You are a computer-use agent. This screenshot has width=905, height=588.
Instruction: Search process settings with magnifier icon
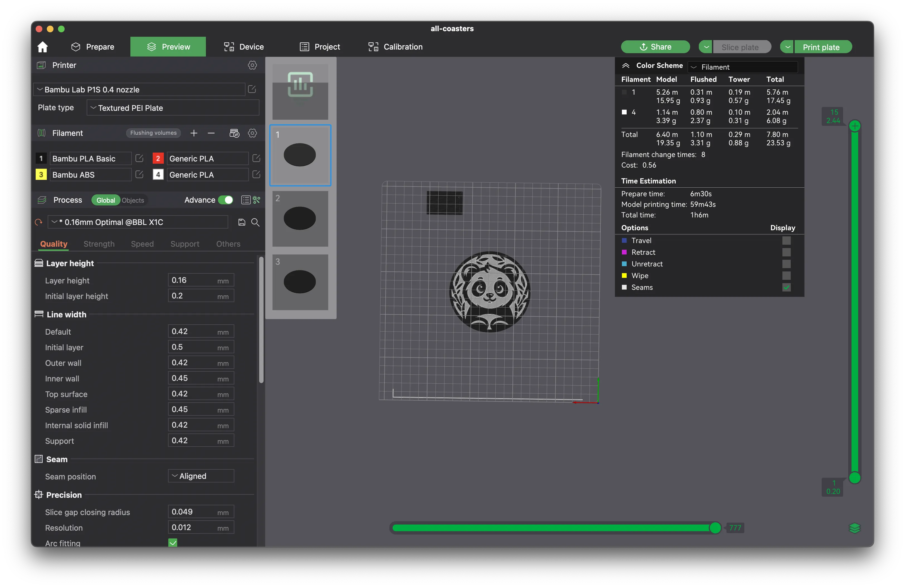(x=256, y=222)
